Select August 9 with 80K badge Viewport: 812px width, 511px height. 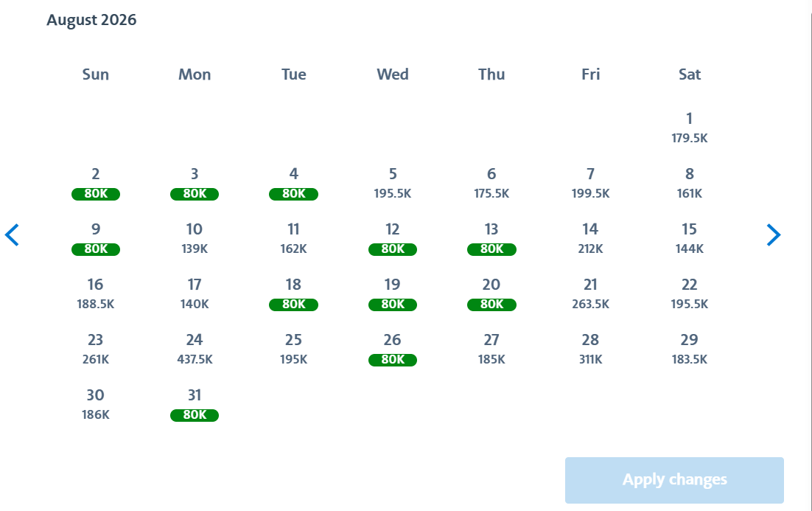96,238
